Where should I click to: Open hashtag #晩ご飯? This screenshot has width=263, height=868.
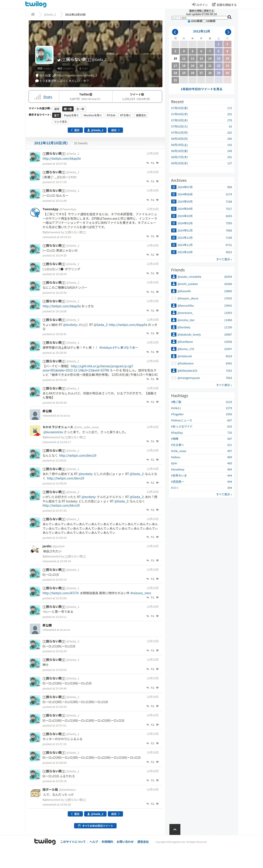click(176, 402)
